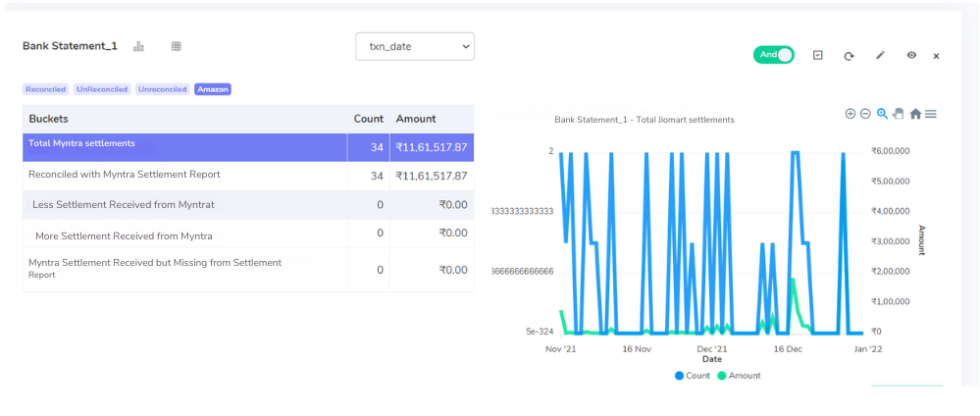Click the refresh icon in header

pyautogui.click(x=849, y=56)
